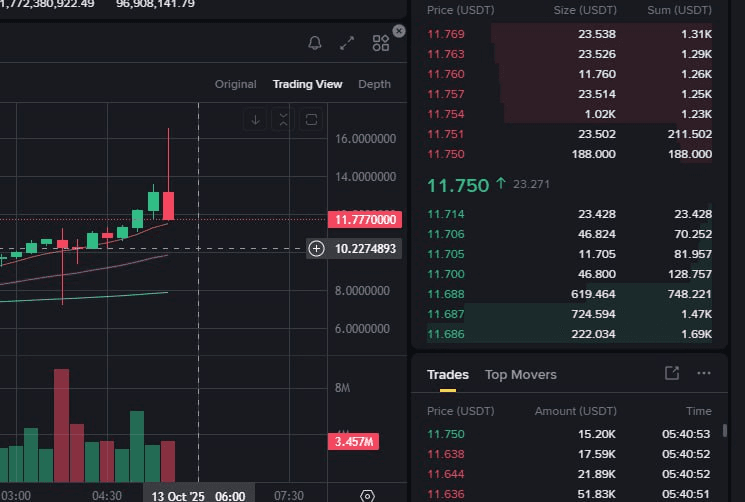This screenshot has height=502, width=745.
Task: Open the Top Movers tab
Action: 520,374
